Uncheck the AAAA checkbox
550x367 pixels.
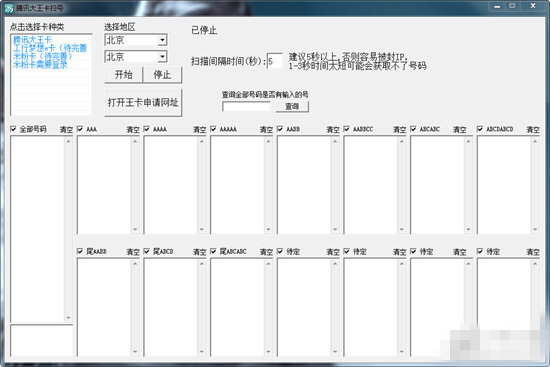(x=147, y=129)
